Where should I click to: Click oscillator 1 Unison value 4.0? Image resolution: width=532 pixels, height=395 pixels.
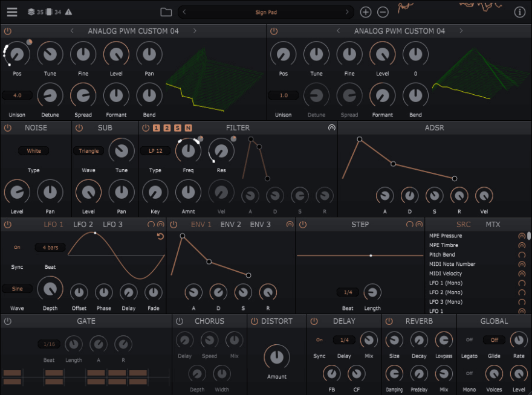18,95
